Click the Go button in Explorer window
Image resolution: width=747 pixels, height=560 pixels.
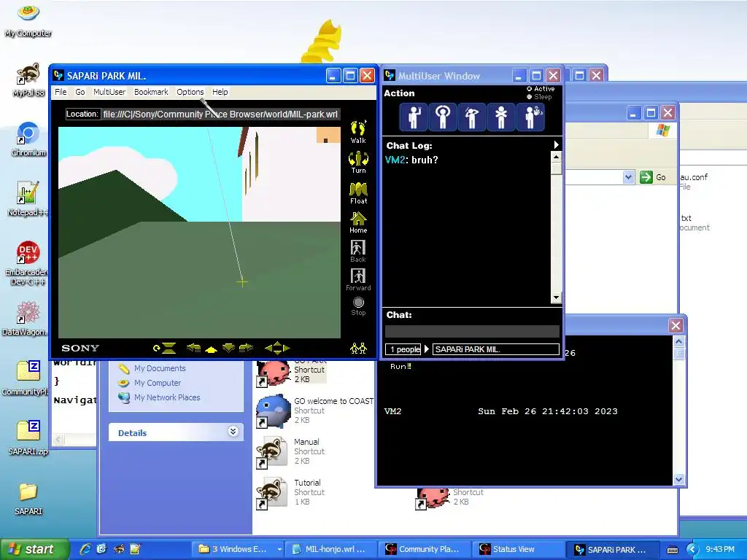(x=654, y=177)
